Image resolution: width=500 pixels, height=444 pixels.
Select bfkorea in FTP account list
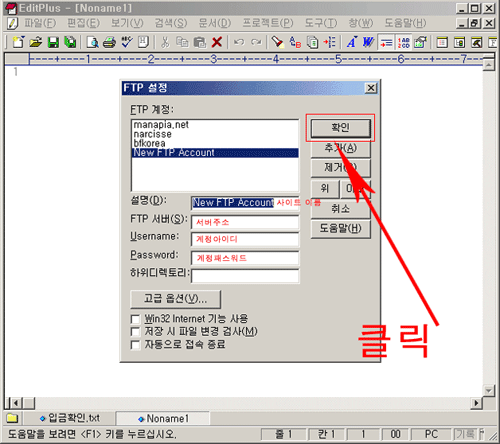pyautogui.click(x=215, y=144)
